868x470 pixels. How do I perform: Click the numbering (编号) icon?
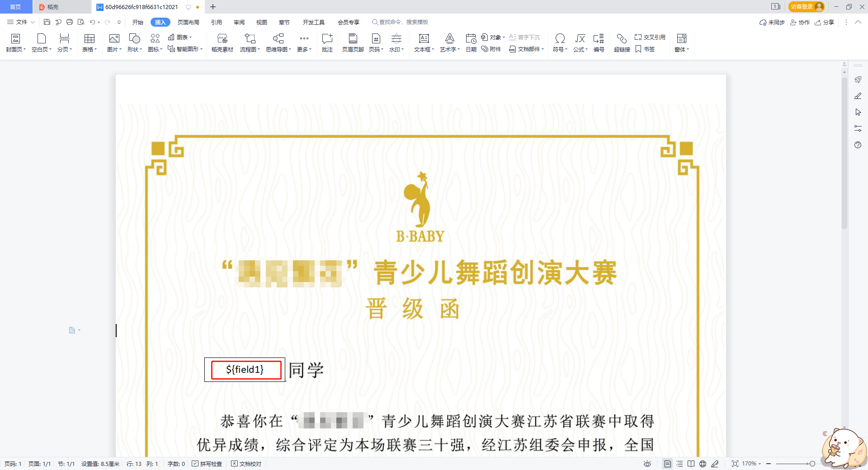(599, 43)
